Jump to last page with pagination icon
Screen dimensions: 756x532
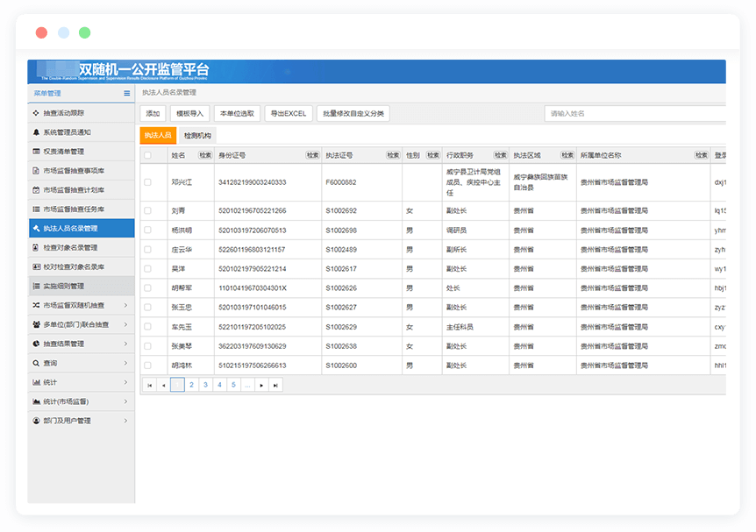(275, 385)
